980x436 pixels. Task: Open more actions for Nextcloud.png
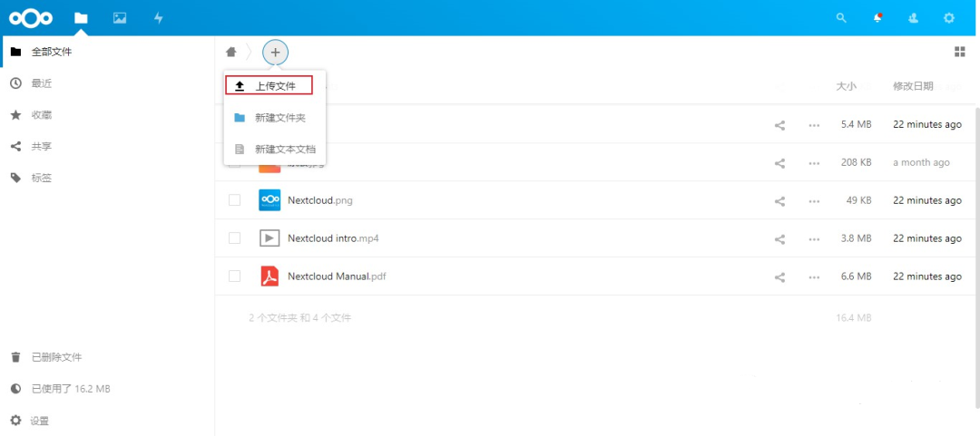814,200
